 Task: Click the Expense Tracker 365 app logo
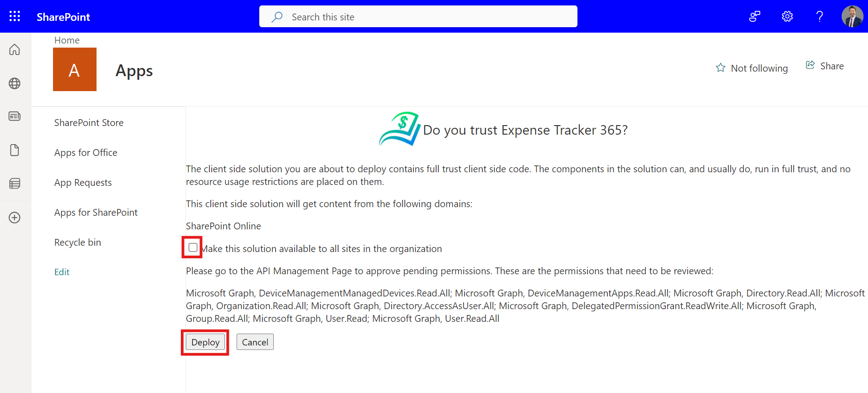399,129
